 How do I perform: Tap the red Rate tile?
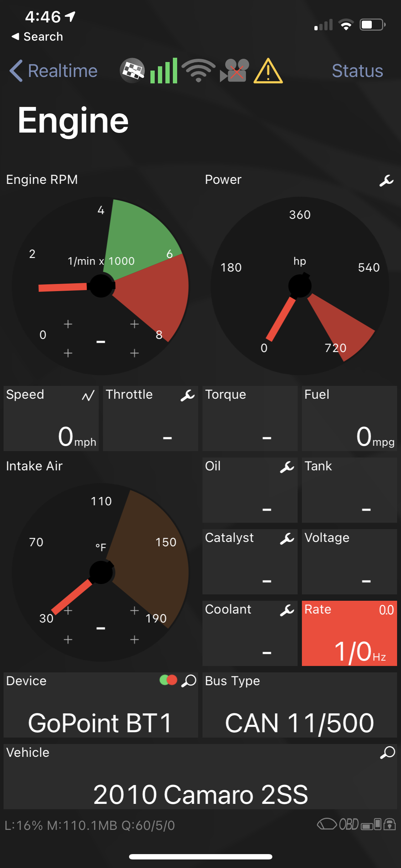pos(349,633)
